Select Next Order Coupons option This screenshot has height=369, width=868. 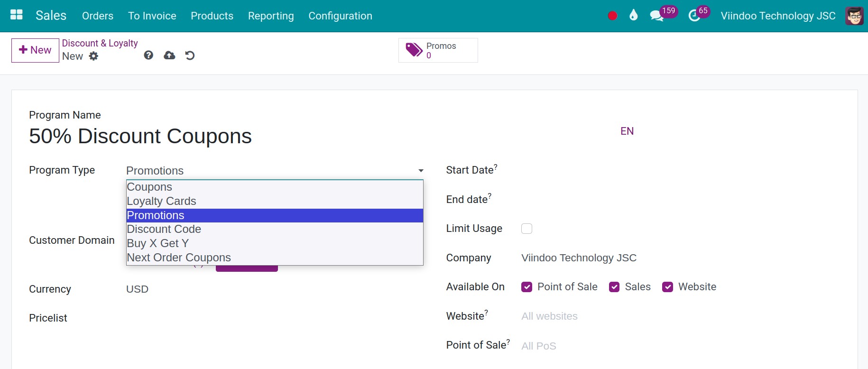point(275,258)
